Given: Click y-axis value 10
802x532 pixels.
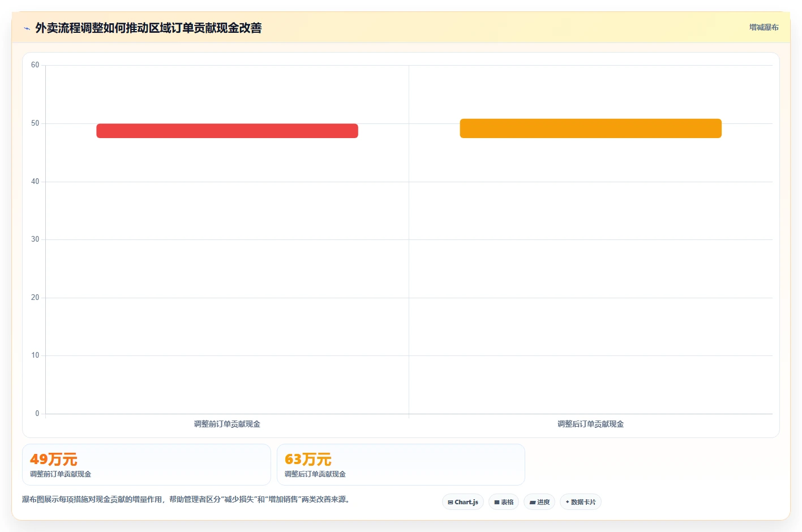Looking at the screenshot, I should (35, 355).
